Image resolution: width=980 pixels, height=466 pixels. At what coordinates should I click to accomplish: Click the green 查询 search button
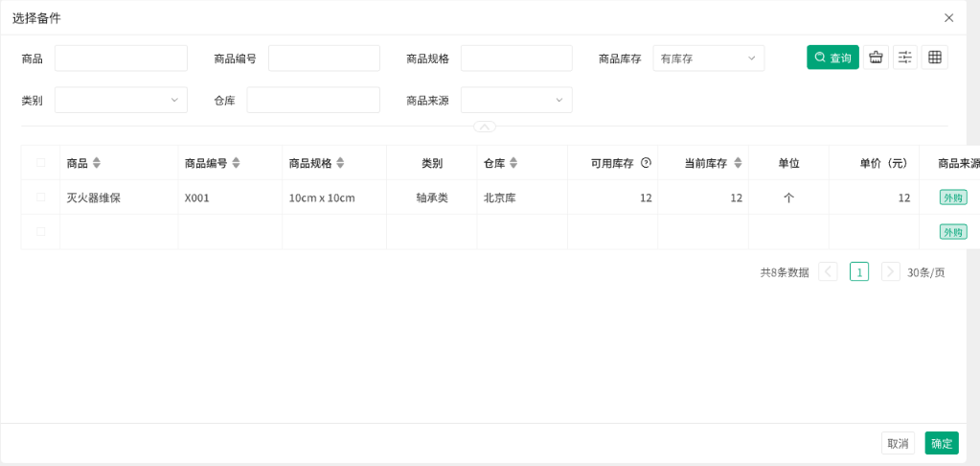832,58
